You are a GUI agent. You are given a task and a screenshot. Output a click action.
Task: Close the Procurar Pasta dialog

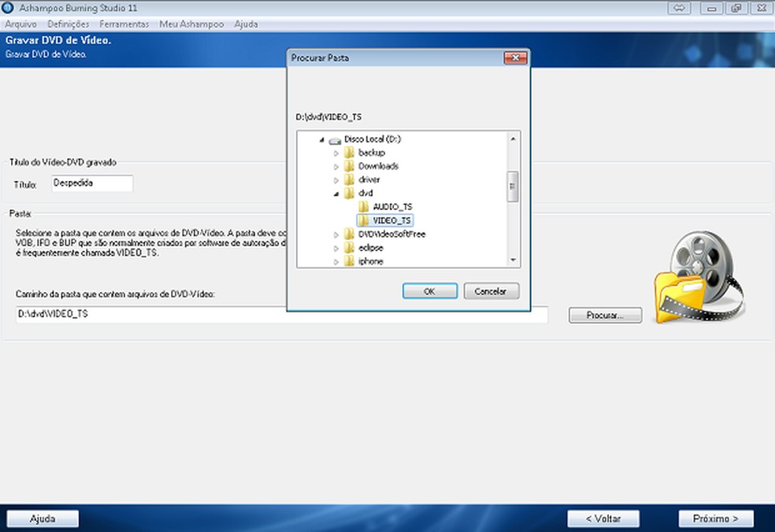[515, 57]
